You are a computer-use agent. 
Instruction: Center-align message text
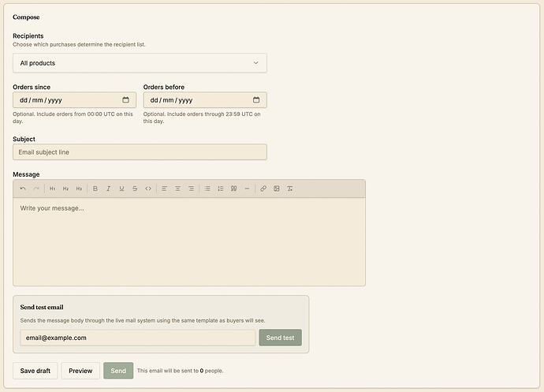177,189
